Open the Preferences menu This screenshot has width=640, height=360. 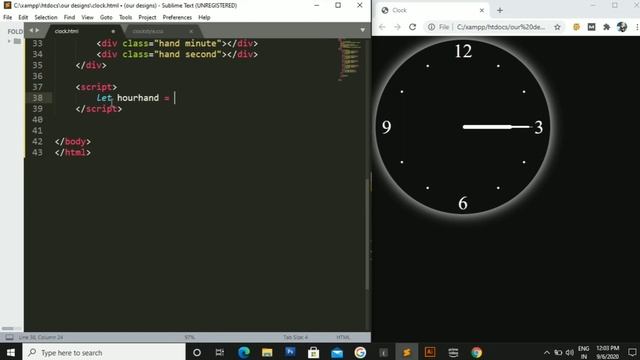point(177,18)
